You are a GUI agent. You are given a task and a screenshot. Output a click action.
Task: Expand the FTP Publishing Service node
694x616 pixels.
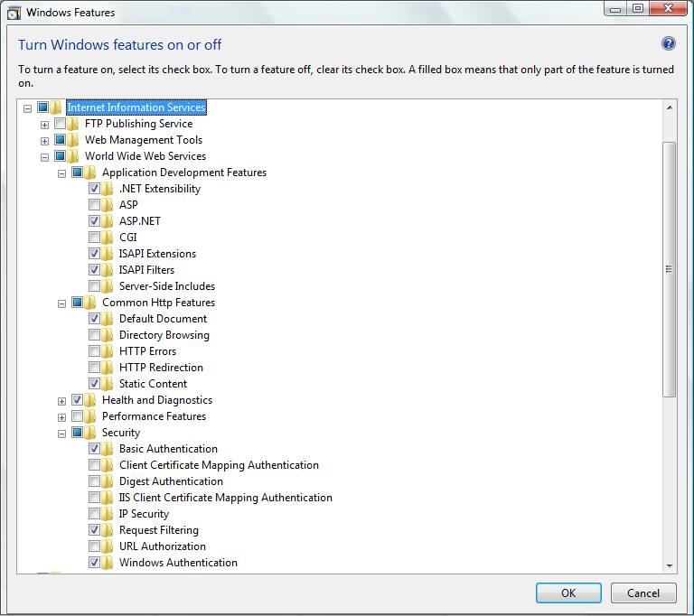click(44, 124)
